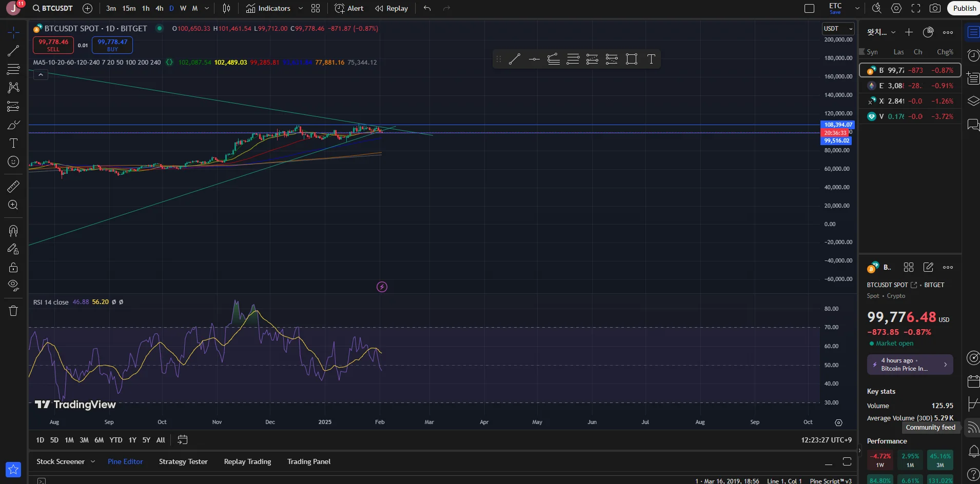Open Fibonacci tools in left toolbar
The height and width of the screenshot is (484, 980).
[x=13, y=69]
